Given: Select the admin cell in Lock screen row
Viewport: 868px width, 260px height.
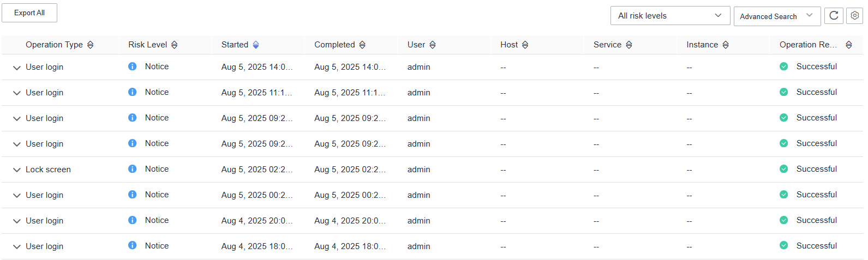Looking at the screenshot, I should [x=419, y=170].
